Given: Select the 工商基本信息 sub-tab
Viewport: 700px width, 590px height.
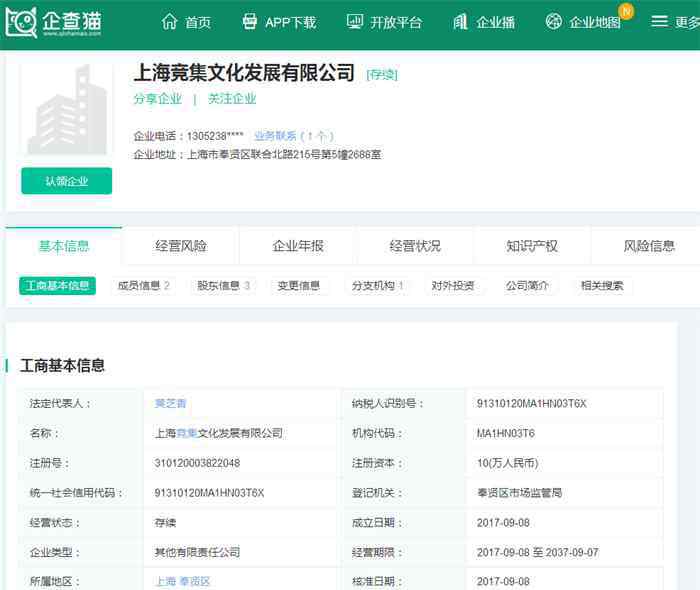Looking at the screenshot, I should (57, 286).
